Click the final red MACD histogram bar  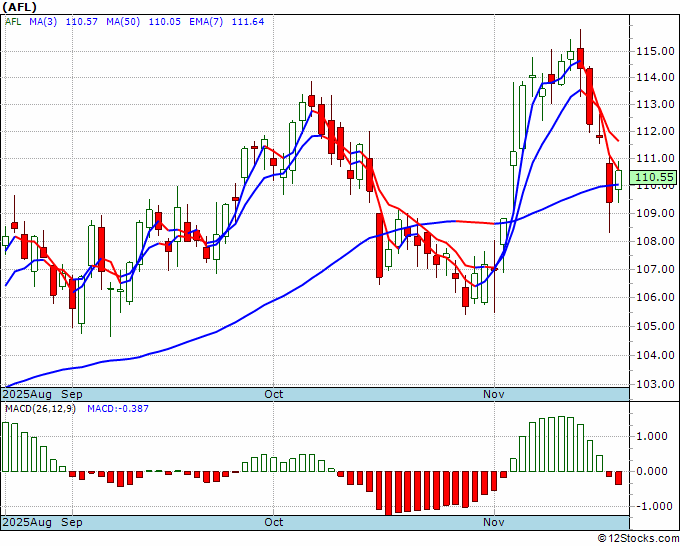(x=618, y=478)
